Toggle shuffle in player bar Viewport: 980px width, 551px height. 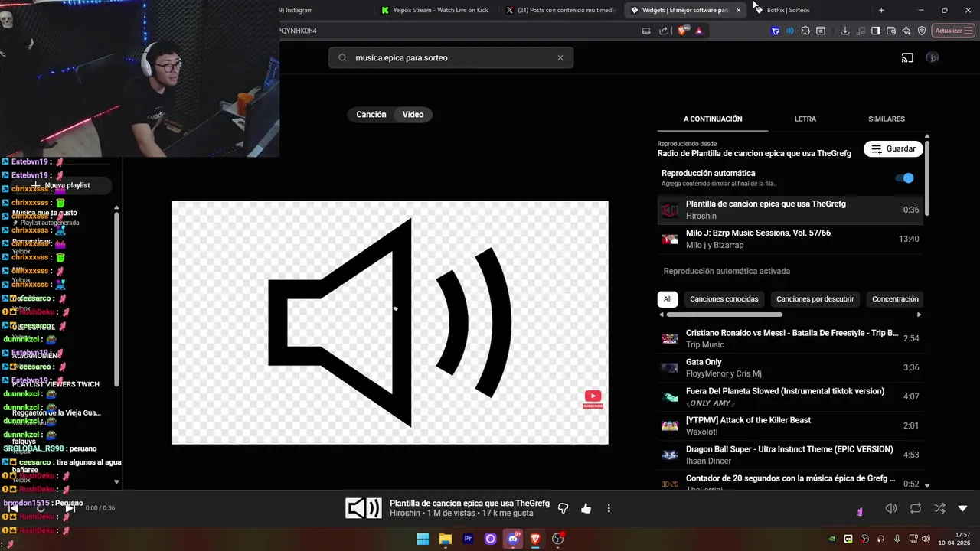coord(939,508)
